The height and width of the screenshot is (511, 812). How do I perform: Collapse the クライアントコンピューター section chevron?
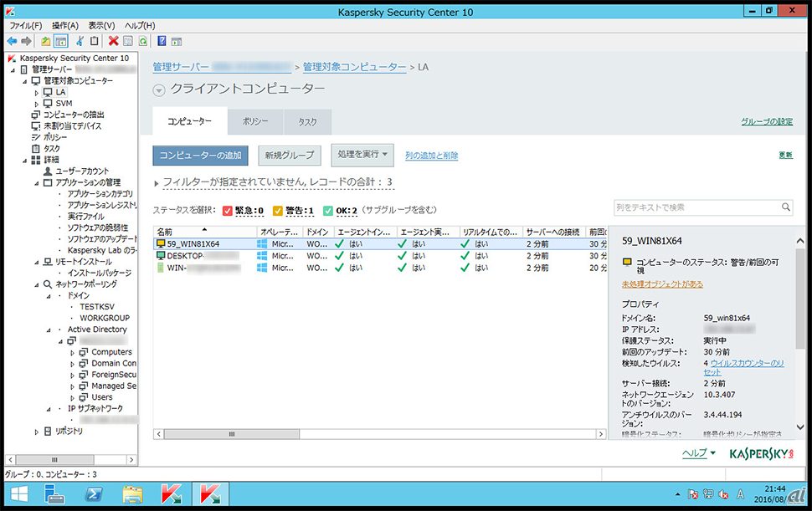159,90
